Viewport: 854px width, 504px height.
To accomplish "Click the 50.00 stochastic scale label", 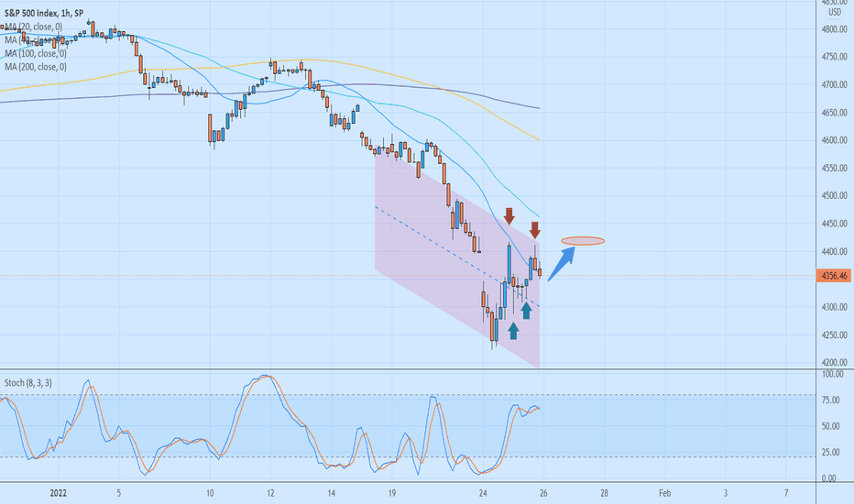I will 830,426.
